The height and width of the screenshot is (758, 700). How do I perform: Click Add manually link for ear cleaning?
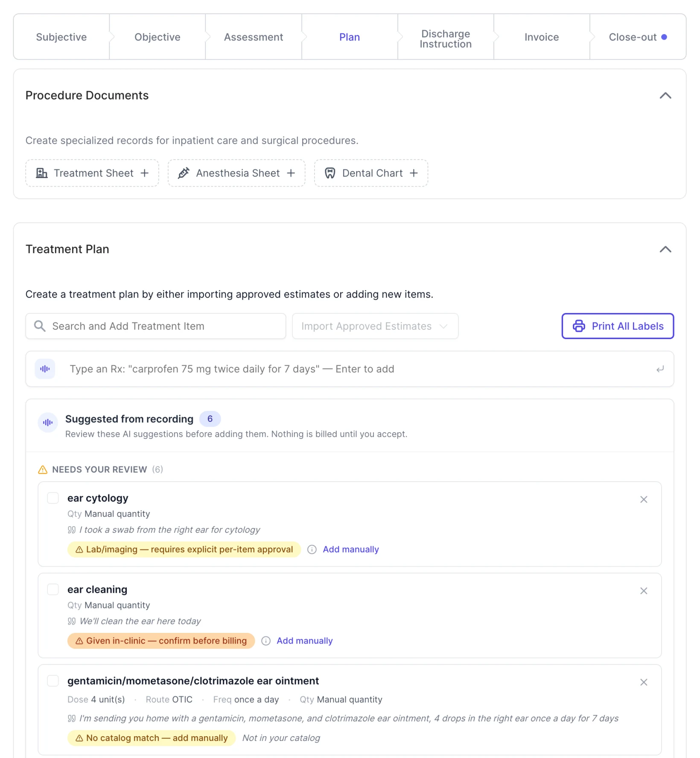[305, 641]
